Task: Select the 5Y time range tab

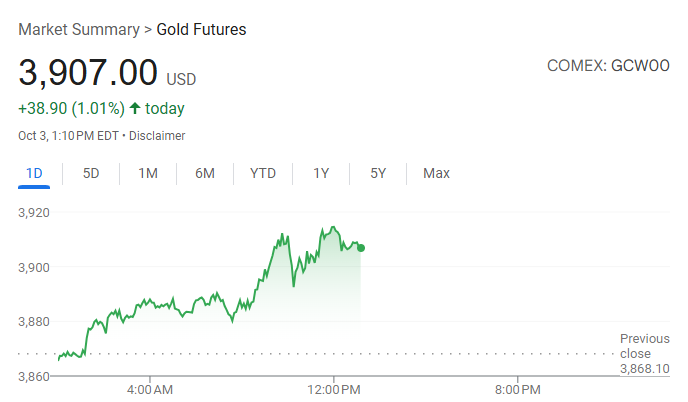Action: click(378, 173)
